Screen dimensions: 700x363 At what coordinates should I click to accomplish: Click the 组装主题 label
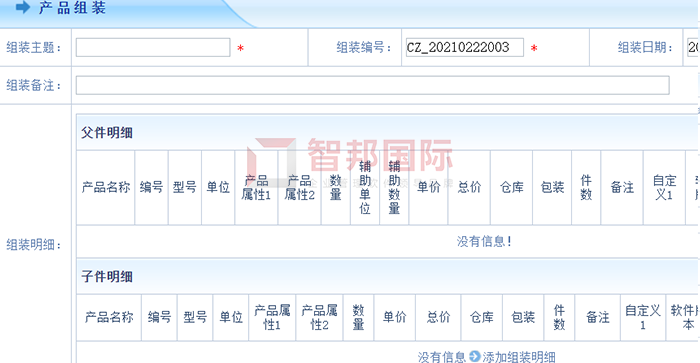[x=34, y=47]
